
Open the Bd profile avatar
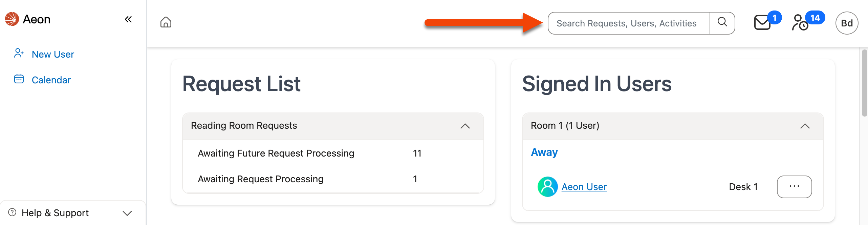click(846, 23)
